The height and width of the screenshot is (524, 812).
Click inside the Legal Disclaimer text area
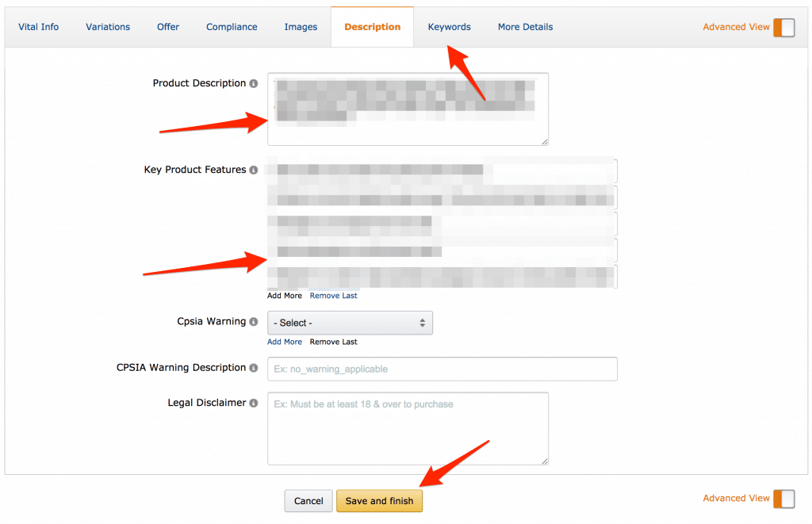408,428
